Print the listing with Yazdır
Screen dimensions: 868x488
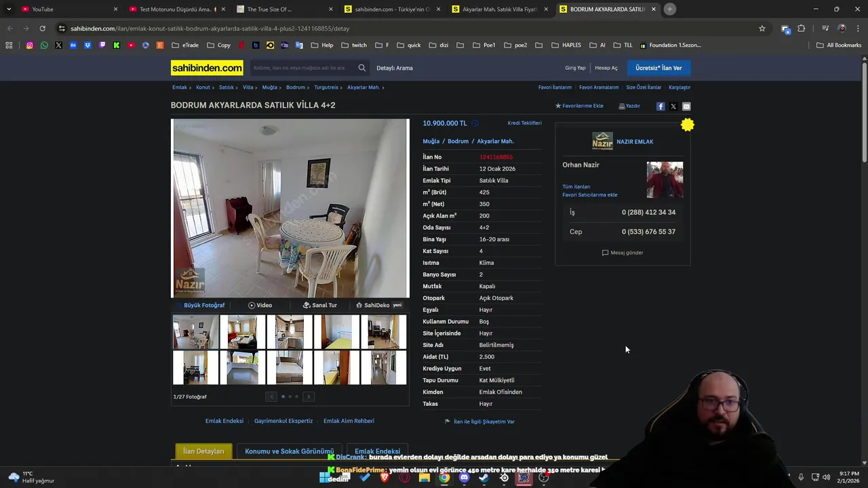tap(629, 106)
